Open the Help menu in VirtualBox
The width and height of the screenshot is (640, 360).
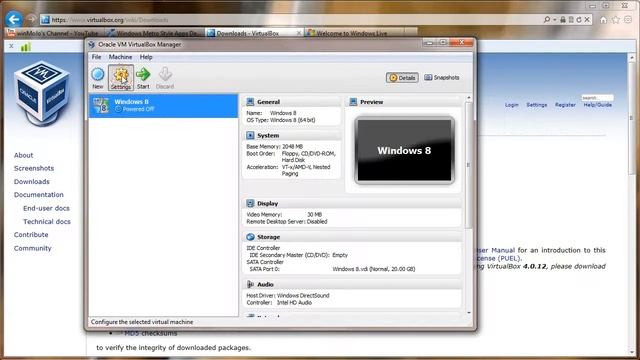pyautogui.click(x=146, y=57)
